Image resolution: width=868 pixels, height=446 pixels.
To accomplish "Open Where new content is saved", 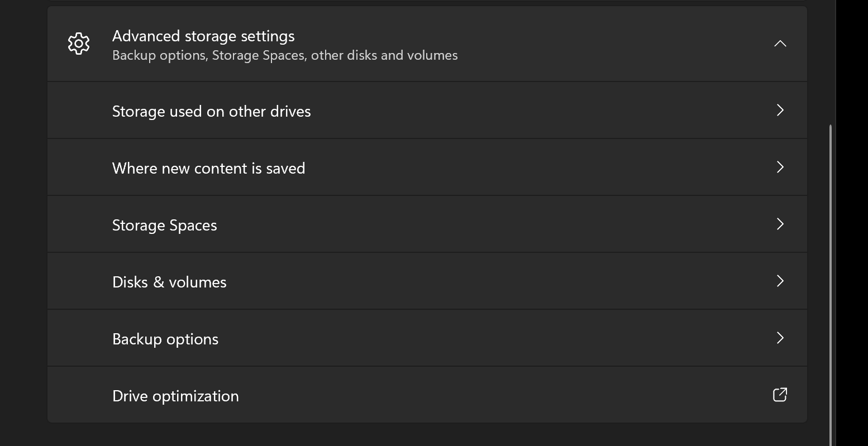I will coord(208,169).
